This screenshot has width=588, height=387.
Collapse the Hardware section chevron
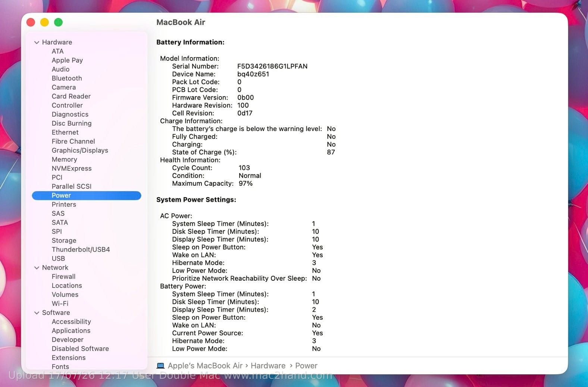coord(37,43)
